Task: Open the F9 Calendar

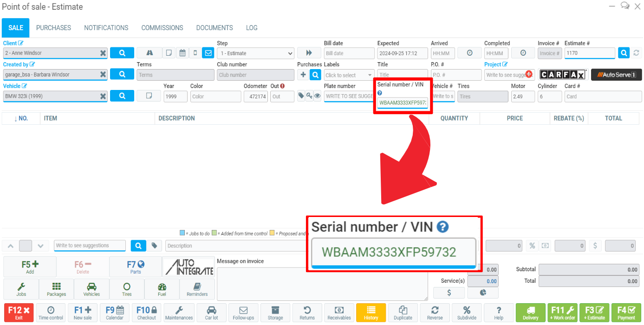Action: coord(115,312)
